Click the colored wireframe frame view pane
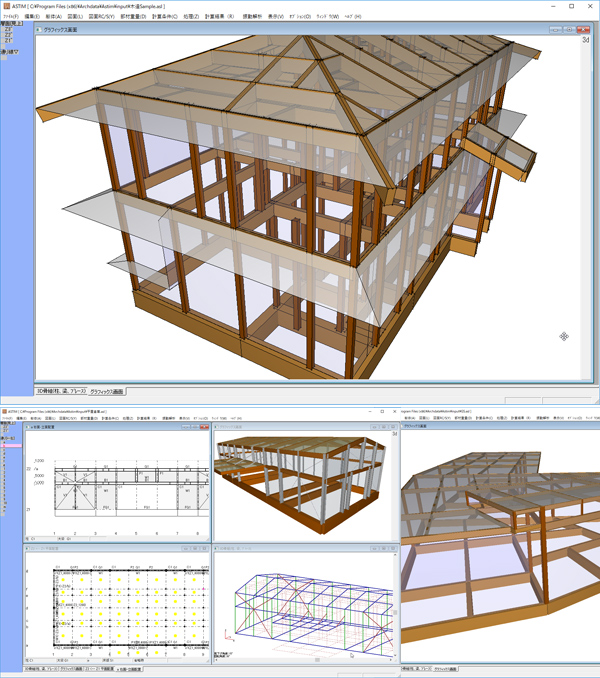Screen dimensions: 600x678 point(305,605)
